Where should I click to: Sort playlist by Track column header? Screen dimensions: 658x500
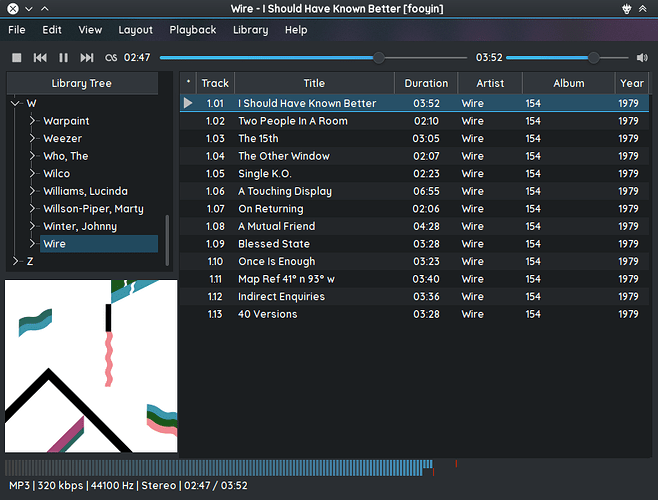click(x=215, y=83)
